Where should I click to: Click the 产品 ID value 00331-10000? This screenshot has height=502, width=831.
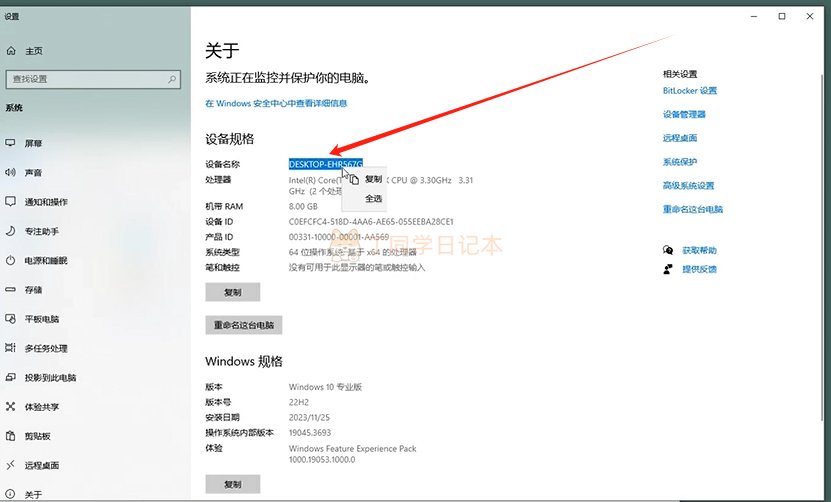point(339,237)
